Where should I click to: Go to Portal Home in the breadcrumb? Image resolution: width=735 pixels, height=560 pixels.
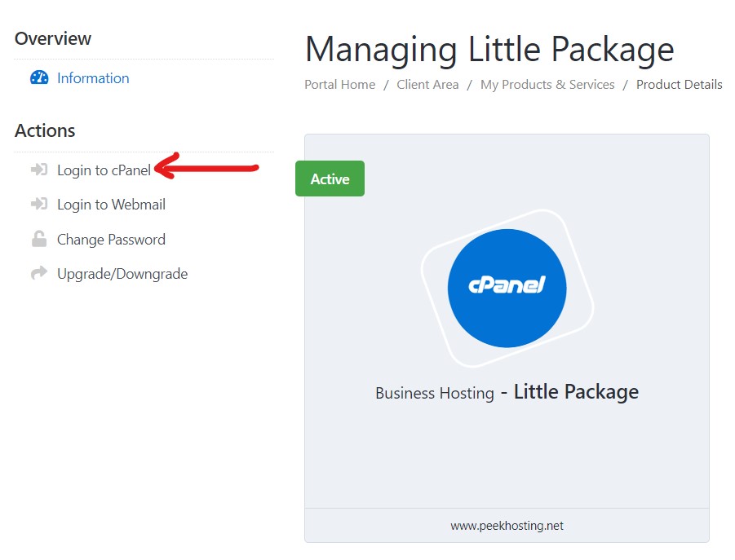point(340,85)
